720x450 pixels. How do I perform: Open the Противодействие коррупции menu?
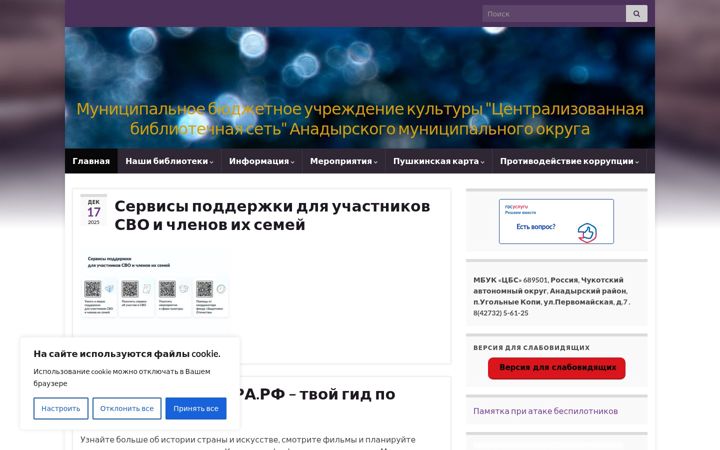coord(569,161)
